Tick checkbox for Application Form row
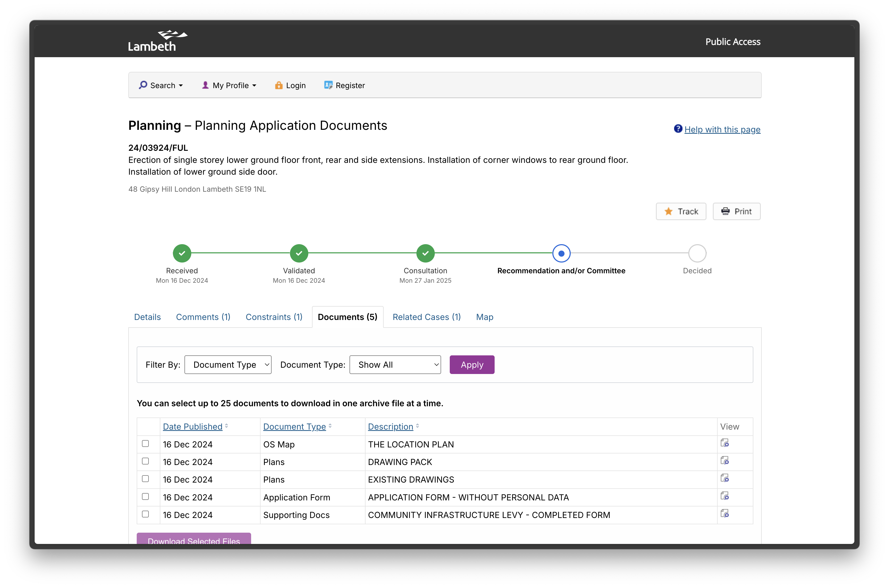This screenshot has width=889, height=588. [x=146, y=496]
